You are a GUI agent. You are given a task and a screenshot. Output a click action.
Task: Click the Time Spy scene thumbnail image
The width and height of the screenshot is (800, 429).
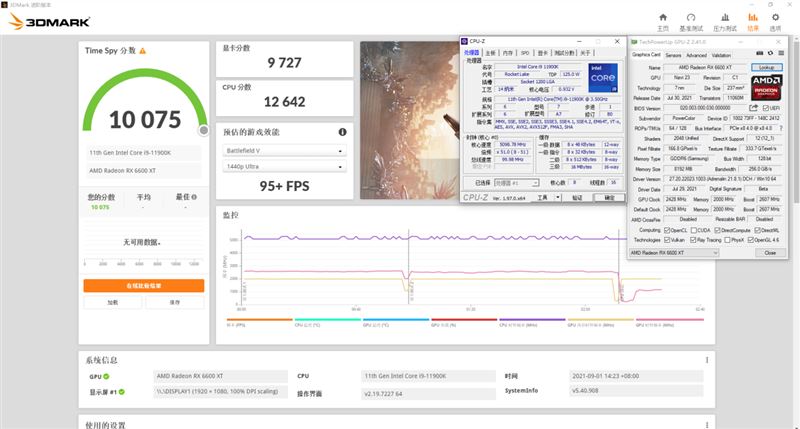(x=409, y=120)
